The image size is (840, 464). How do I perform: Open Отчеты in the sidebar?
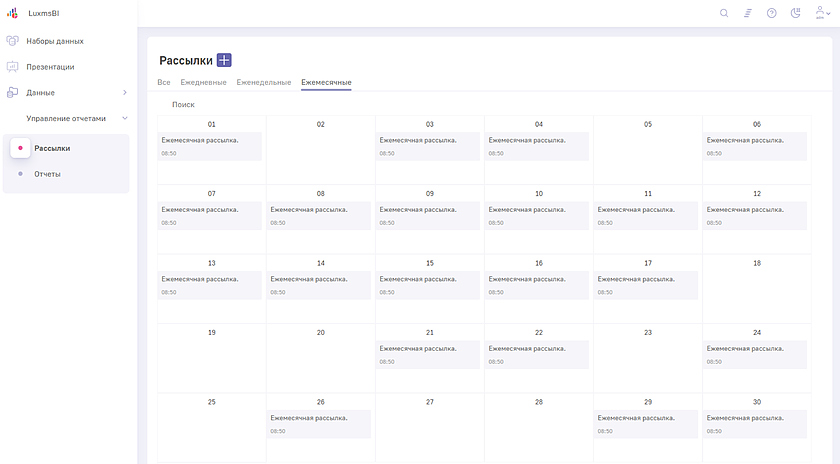click(47, 174)
